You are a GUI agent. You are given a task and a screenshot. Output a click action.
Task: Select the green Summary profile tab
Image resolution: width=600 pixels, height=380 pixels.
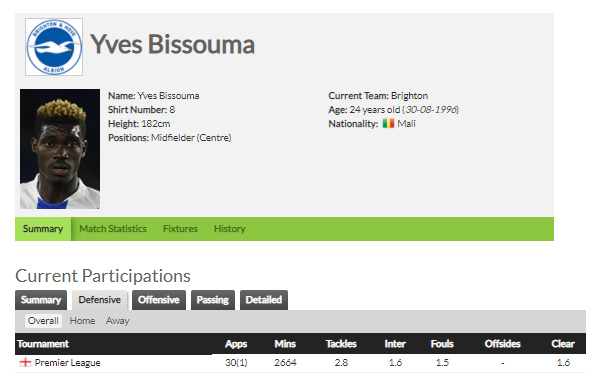43,229
